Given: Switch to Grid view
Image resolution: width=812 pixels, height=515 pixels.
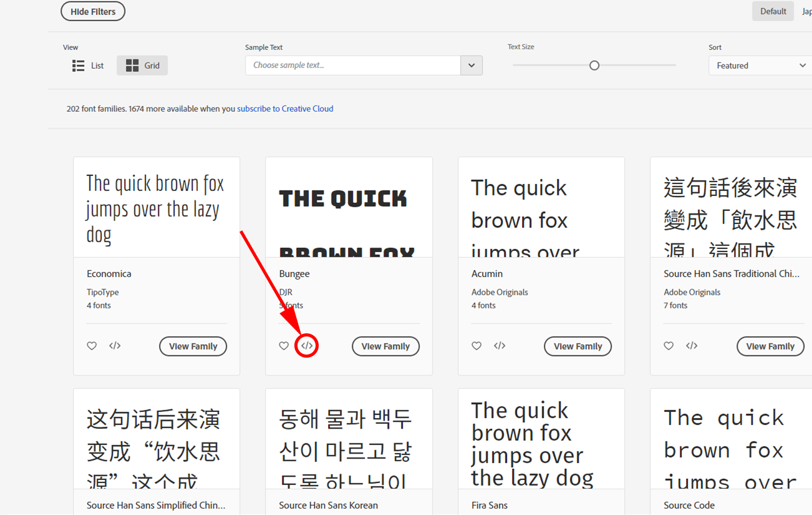Looking at the screenshot, I should 142,66.
